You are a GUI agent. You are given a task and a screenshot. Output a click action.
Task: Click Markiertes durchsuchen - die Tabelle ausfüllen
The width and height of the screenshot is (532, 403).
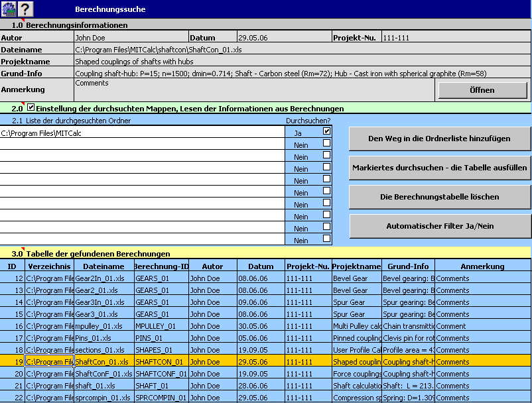(439, 168)
